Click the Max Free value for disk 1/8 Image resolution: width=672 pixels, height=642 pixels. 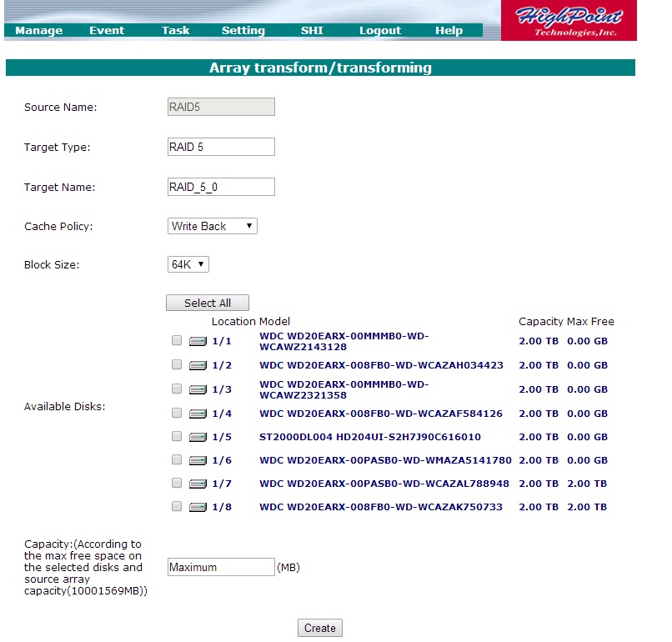(587, 507)
